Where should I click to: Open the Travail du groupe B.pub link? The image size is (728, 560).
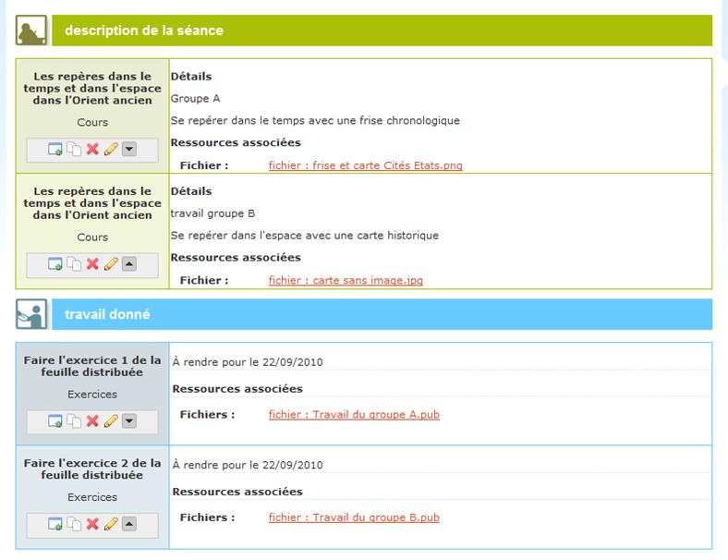[354, 517]
